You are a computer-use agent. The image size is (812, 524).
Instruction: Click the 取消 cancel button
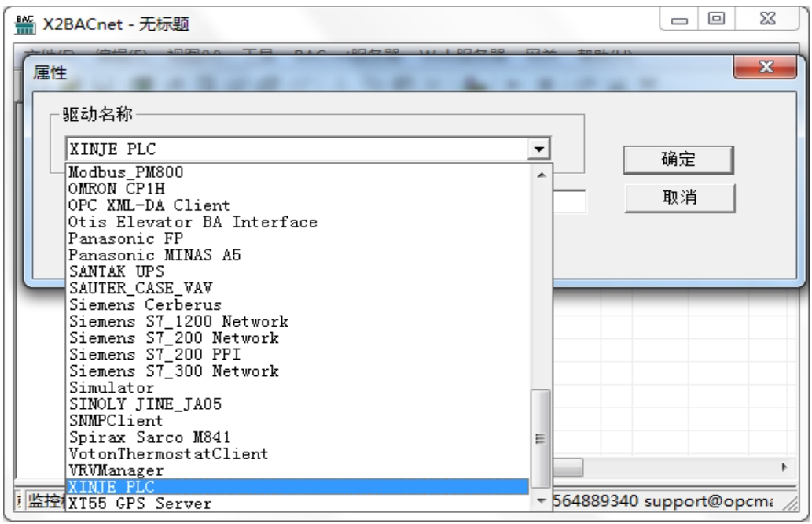tap(679, 198)
